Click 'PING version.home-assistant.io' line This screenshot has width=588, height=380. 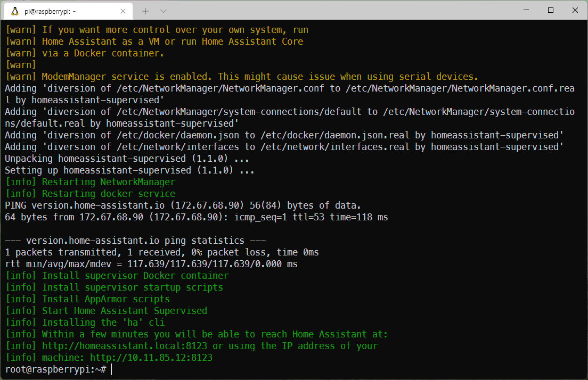[183, 205]
